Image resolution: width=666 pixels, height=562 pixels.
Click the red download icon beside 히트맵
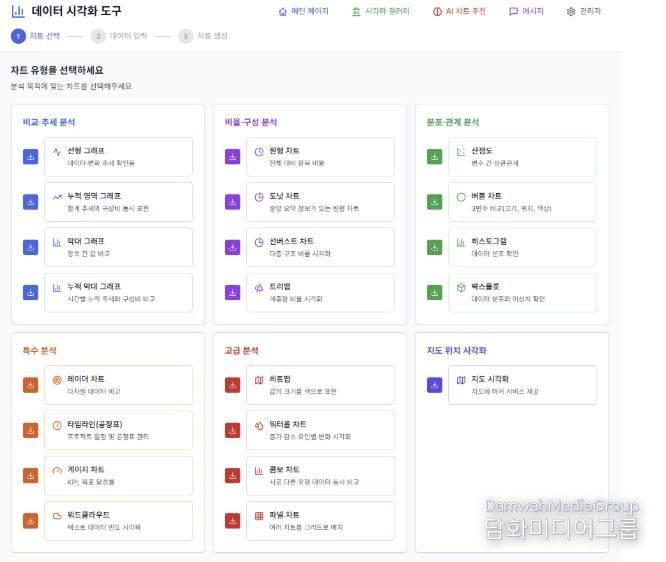[x=232, y=385]
